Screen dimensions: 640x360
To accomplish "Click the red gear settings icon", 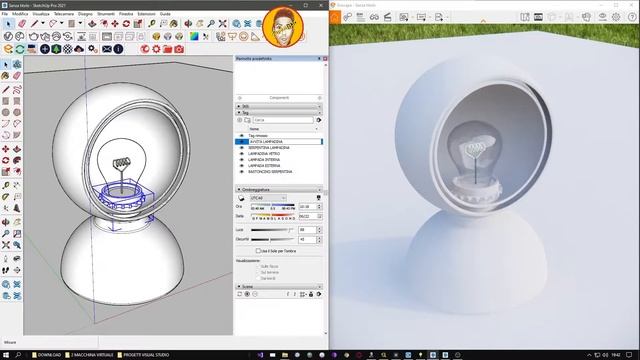I will point(156,49).
